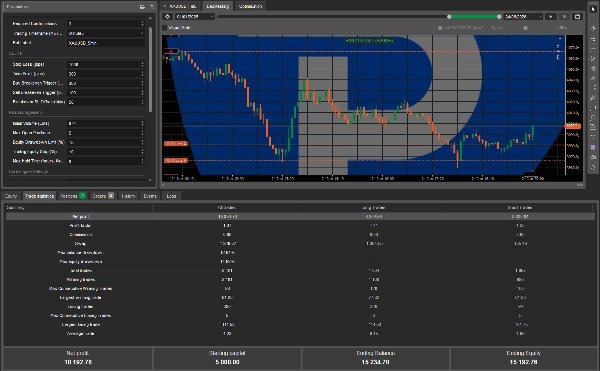The width and height of the screenshot is (600, 371).
Task: Open the Trade statistics tab
Action: pyautogui.click(x=39, y=196)
